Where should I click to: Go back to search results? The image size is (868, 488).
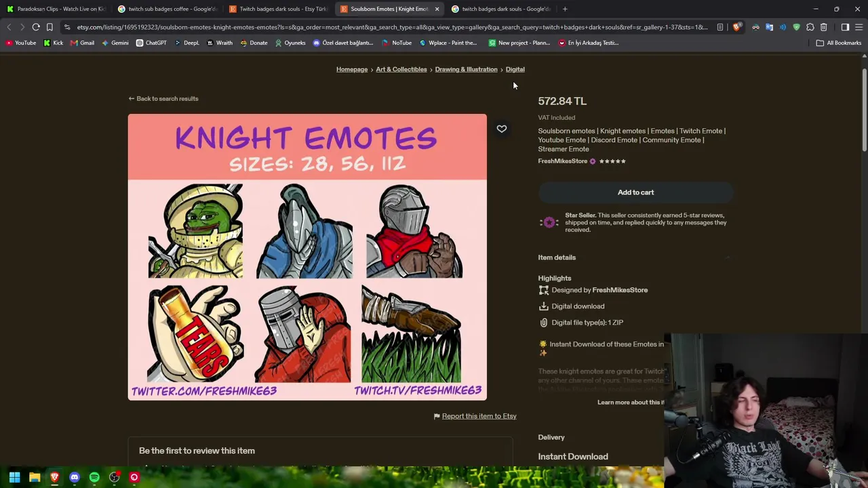click(x=163, y=99)
